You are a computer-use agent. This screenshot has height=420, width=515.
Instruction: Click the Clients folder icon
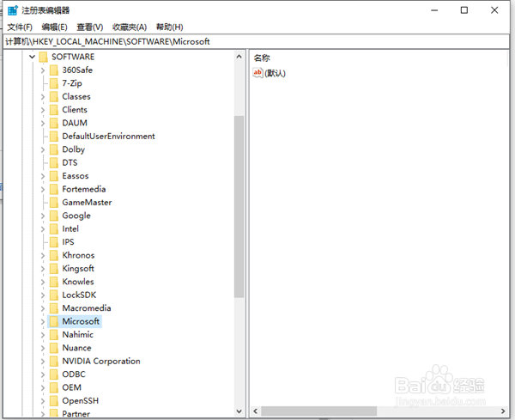pos(54,110)
